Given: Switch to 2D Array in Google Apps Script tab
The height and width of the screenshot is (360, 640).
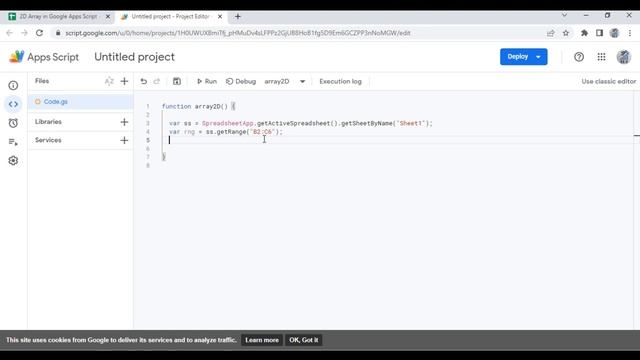Looking at the screenshot, I should 59,17.
